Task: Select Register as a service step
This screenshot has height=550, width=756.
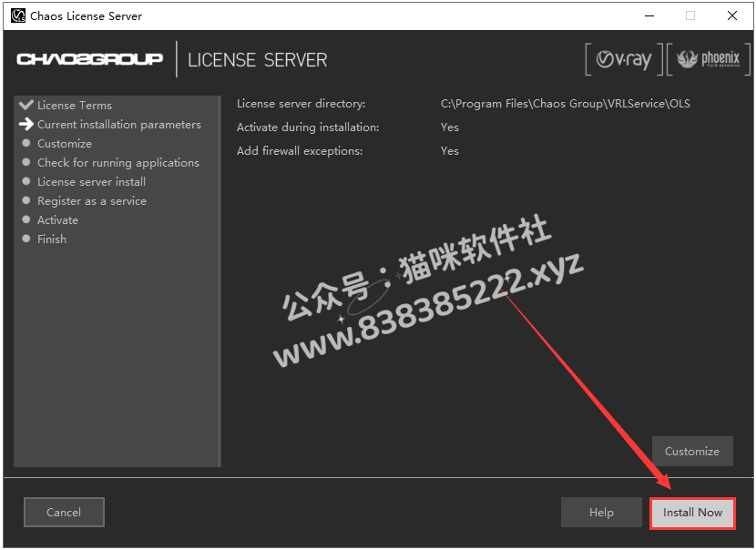Action: click(x=92, y=201)
